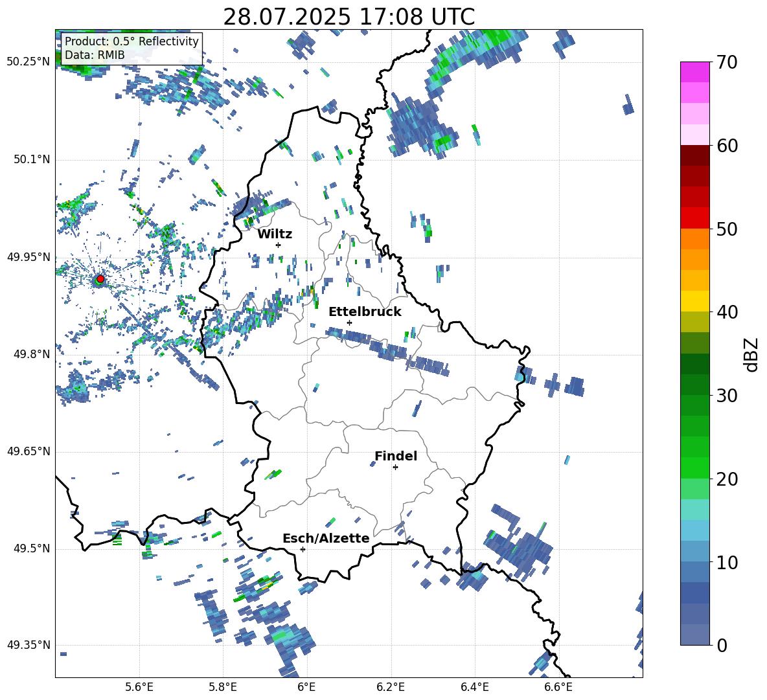
Task: Click the yellow 40 dBZ colorbar segment
Action: (x=694, y=301)
